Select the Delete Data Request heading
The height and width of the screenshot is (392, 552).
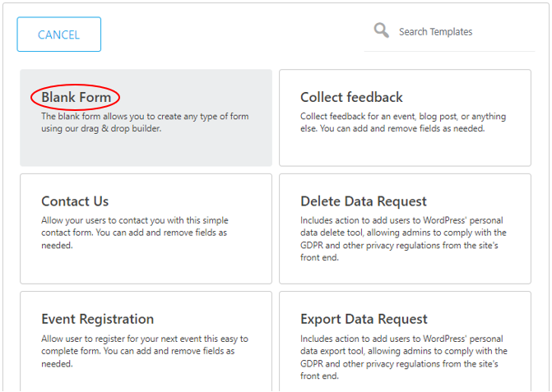point(364,201)
